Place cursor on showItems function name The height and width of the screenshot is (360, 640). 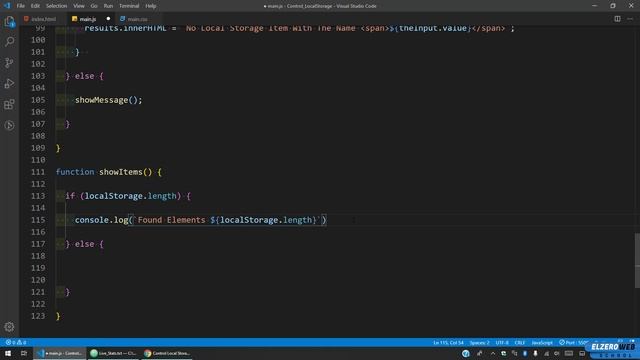[120, 172]
